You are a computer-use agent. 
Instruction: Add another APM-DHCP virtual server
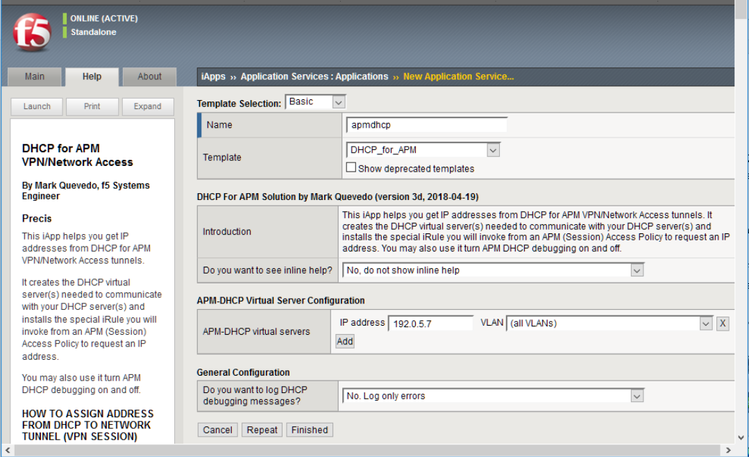point(344,341)
